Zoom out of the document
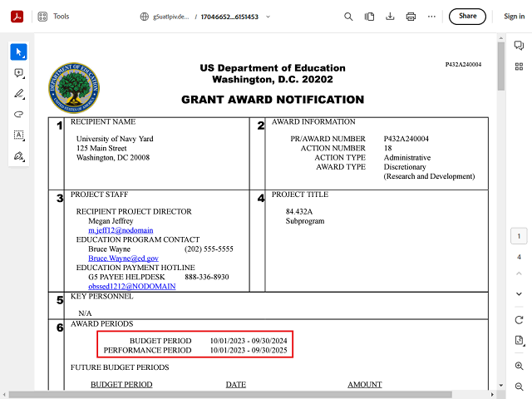 click(x=519, y=387)
